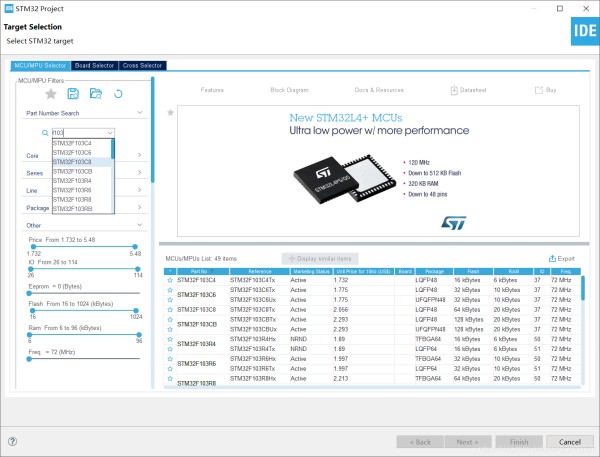
Task: Collapse the Part Number Search section
Action: pos(139,113)
